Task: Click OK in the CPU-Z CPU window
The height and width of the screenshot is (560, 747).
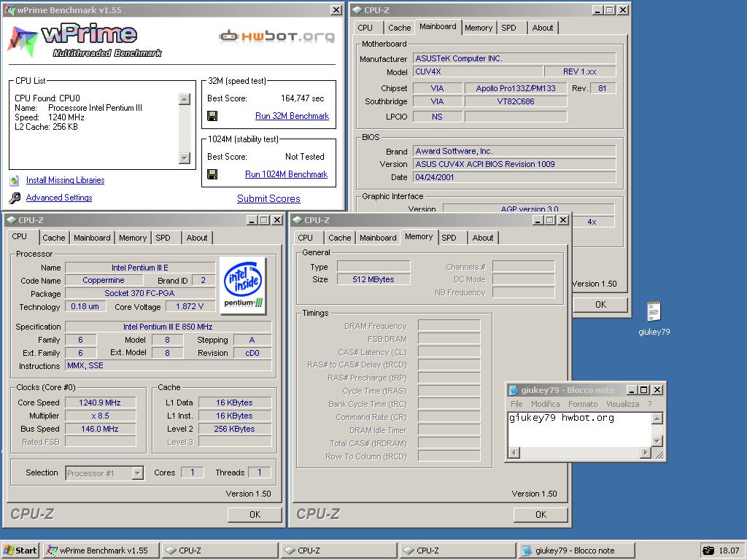Action: point(255,514)
